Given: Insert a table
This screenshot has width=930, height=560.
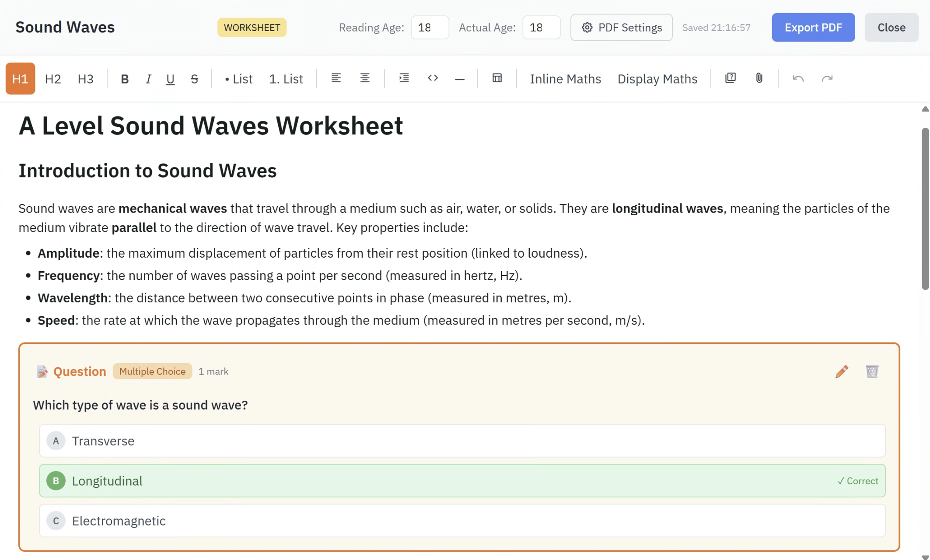Looking at the screenshot, I should (x=497, y=78).
